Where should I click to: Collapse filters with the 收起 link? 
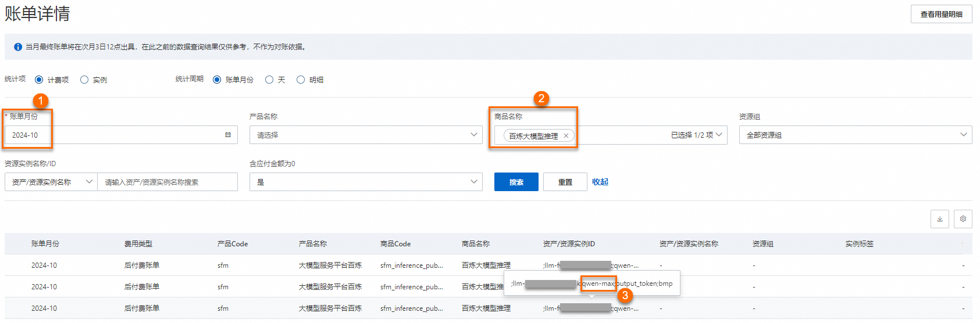click(x=600, y=182)
